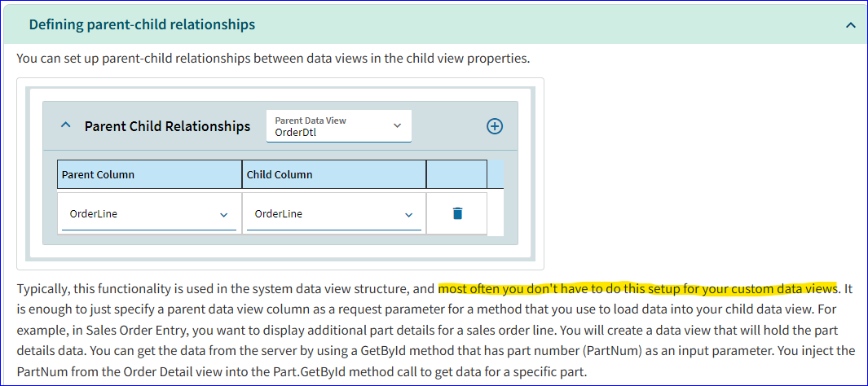Click the yellow highlighted custom data views sentence
The height and width of the screenshot is (386, 868).
coord(637,288)
